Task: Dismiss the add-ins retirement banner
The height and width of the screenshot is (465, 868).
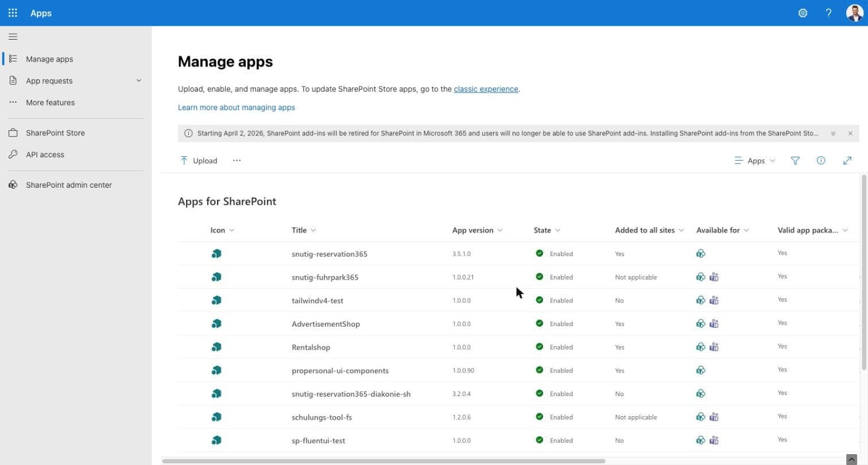Action: click(850, 133)
